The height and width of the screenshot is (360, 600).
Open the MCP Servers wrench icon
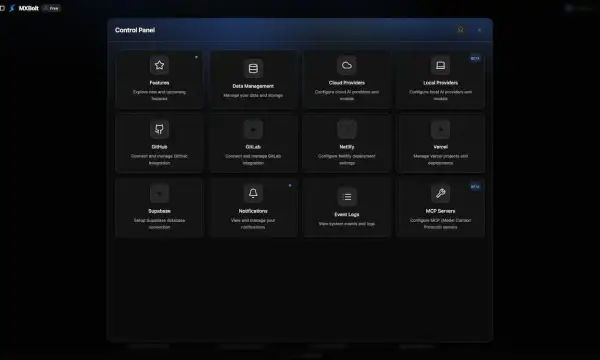[x=440, y=194]
